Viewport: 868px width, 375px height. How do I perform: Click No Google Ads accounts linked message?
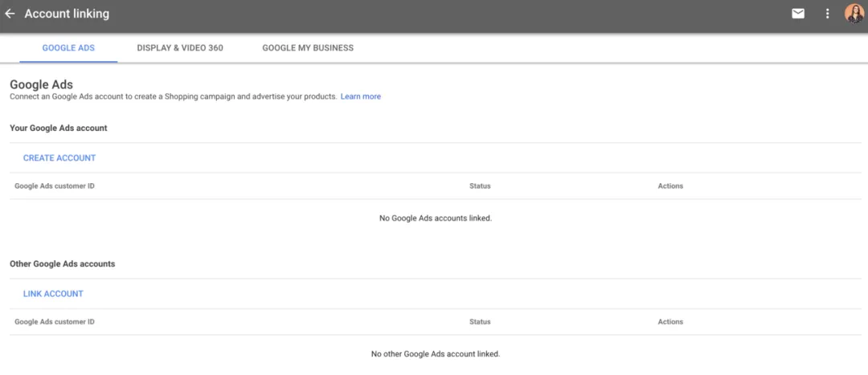pyautogui.click(x=436, y=218)
